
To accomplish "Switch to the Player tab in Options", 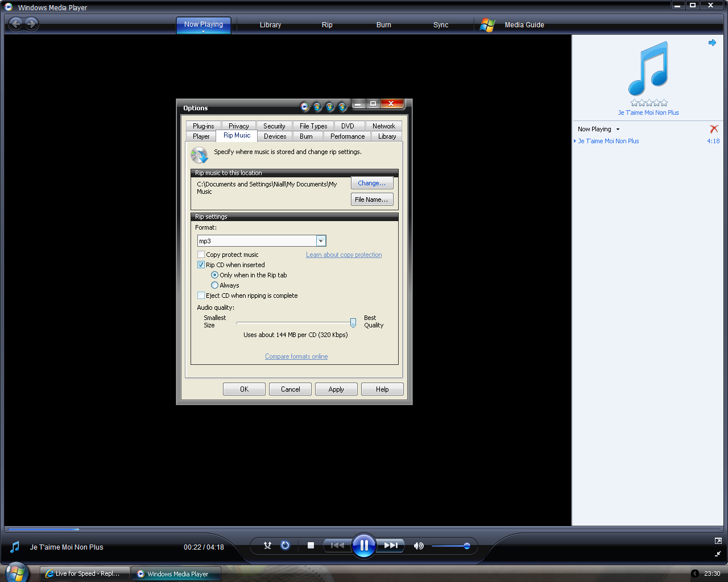I will (x=201, y=136).
